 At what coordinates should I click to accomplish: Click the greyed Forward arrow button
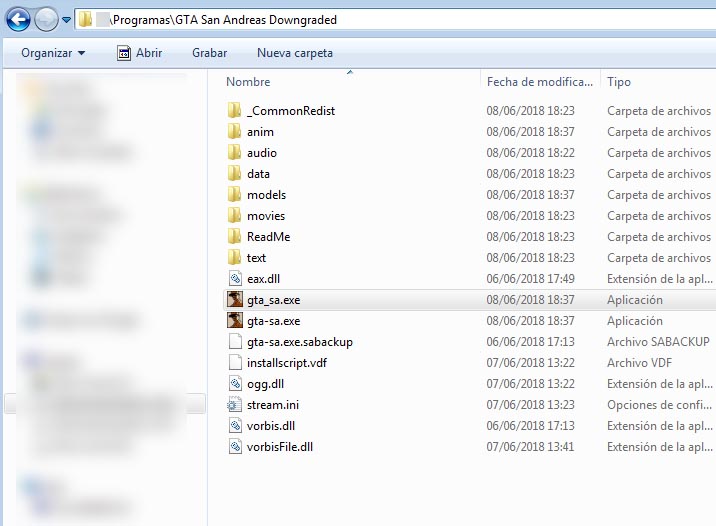click(46, 20)
